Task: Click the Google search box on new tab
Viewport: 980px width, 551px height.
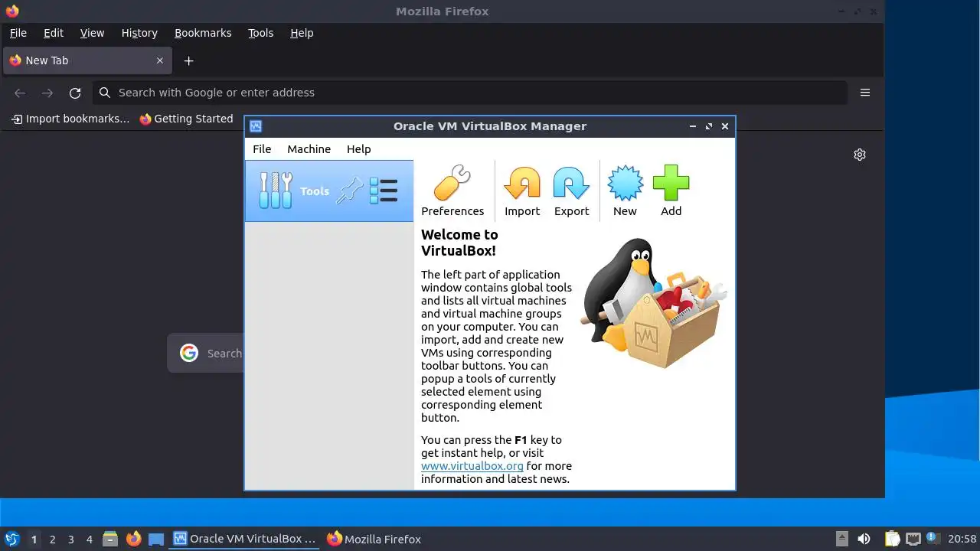Action: click(x=206, y=353)
